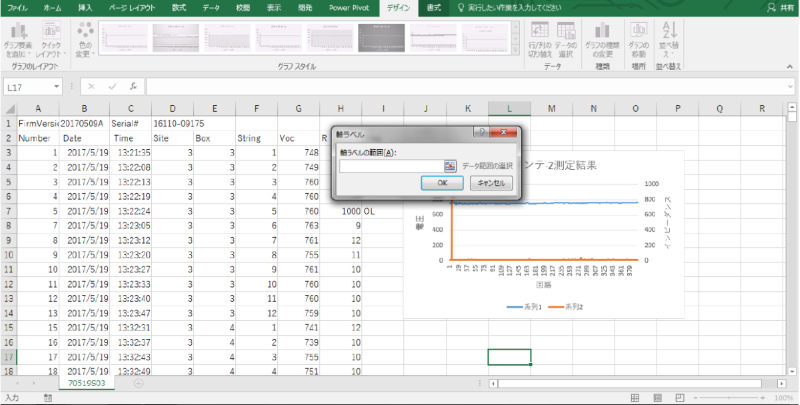Click the range selector icon in axis label dialog

450,166
